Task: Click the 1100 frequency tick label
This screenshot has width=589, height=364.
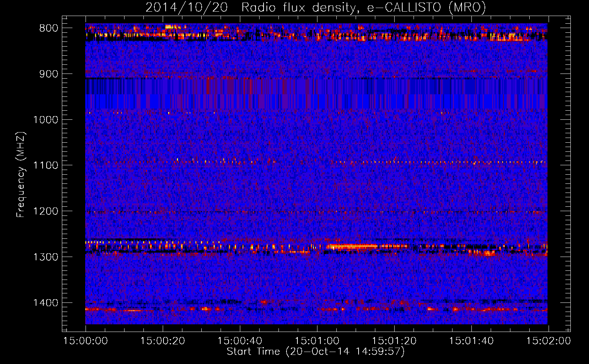Action: click(46, 166)
